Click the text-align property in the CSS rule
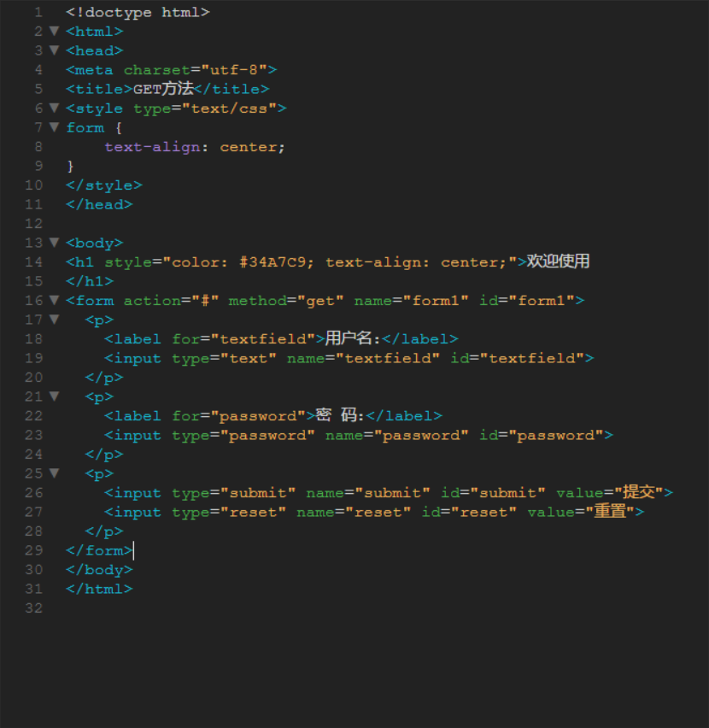The image size is (709, 728). pyautogui.click(x=152, y=147)
